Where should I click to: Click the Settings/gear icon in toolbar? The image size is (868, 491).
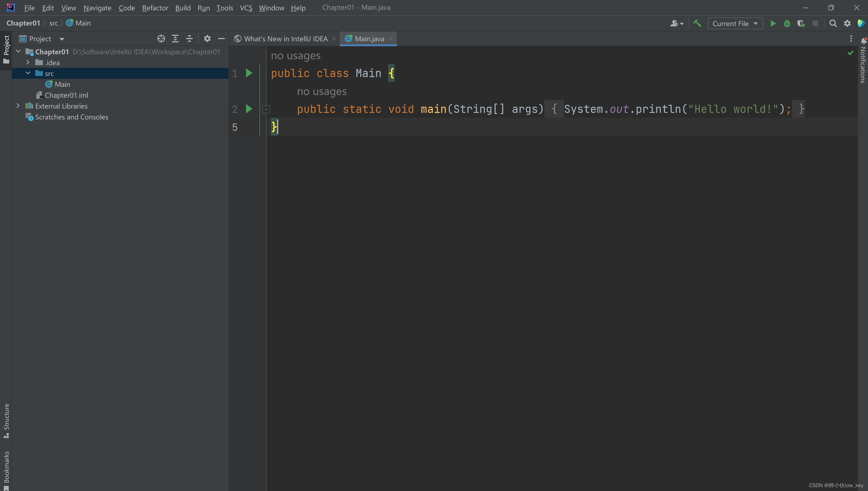tap(847, 24)
